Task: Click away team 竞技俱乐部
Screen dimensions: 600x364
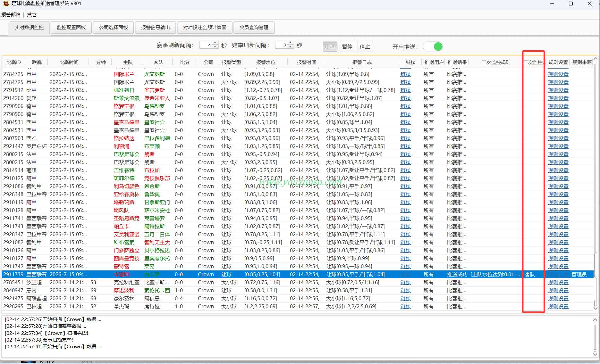Action: pyautogui.click(x=157, y=178)
